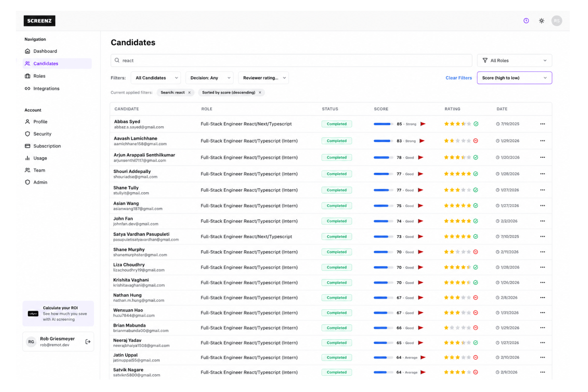Open the RS user avatar

(x=557, y=21)
